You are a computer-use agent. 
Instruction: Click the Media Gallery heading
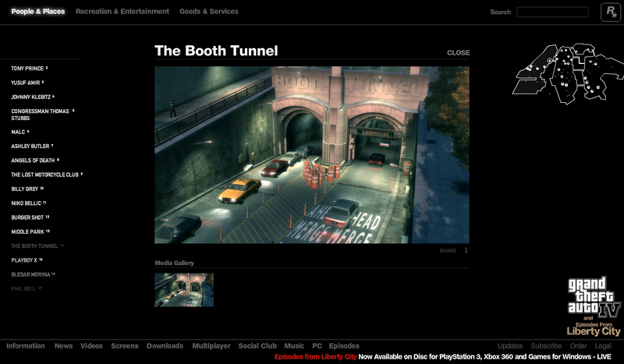(174, 263)
